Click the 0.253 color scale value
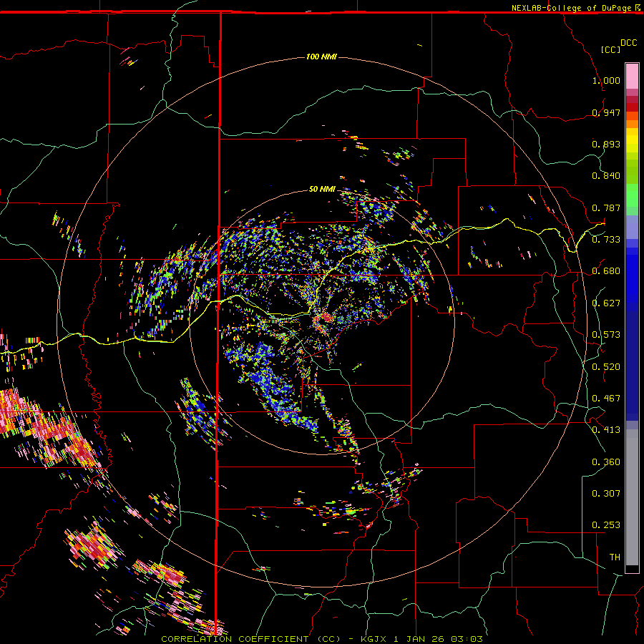This screenshot has width=644, height=644. pyautogui.click(x=606, y=525)
